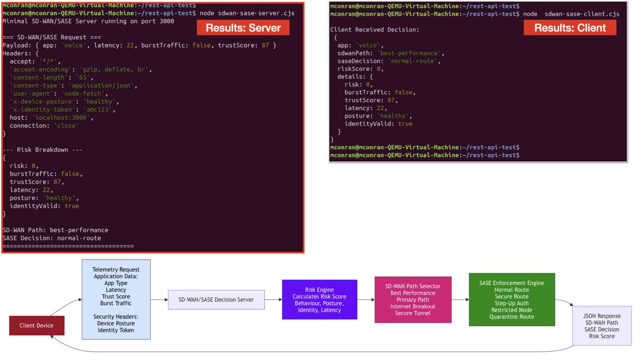Click the '=== SD-WAN/SASE Request ===' heading

[x=52, y=37]
